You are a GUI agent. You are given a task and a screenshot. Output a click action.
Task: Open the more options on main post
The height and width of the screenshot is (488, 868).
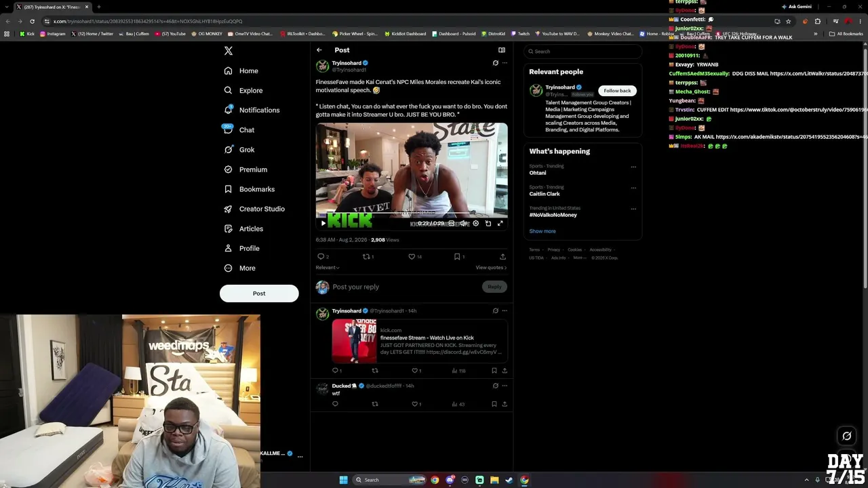505,63
